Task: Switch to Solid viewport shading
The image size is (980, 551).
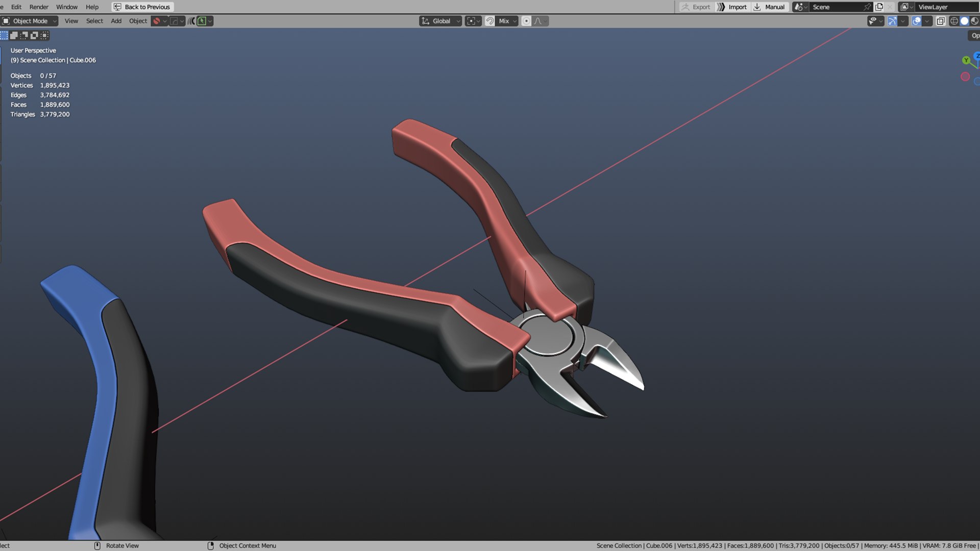Action: 964,21
